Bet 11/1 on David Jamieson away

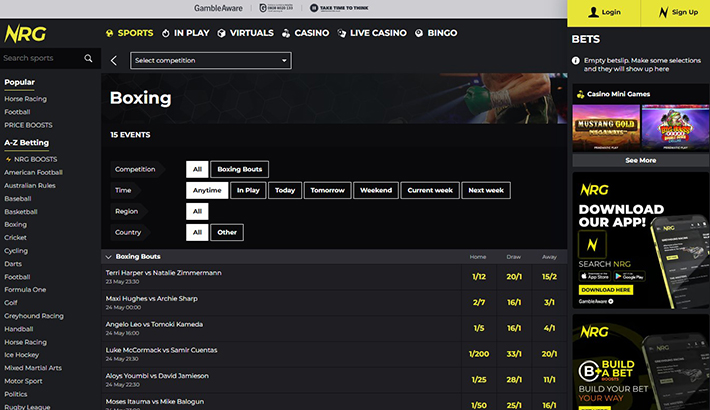549,380
